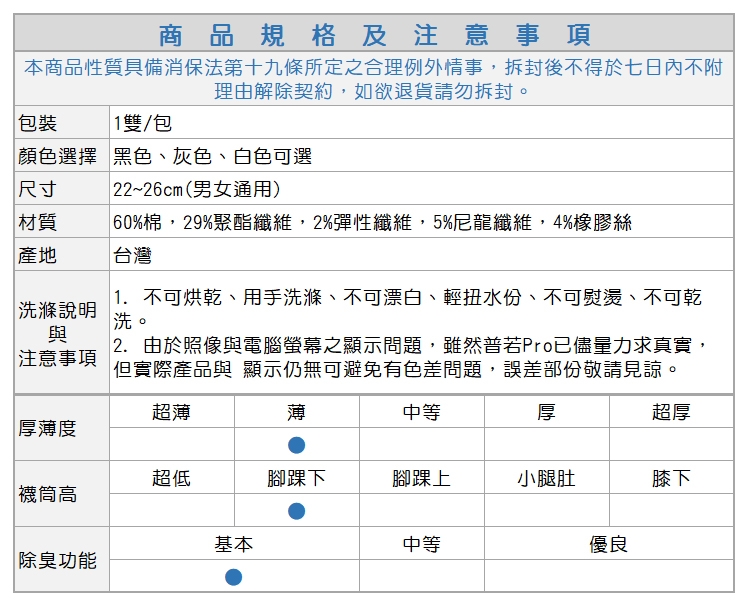Select the 膝下 sock height label

pos(671,478)
